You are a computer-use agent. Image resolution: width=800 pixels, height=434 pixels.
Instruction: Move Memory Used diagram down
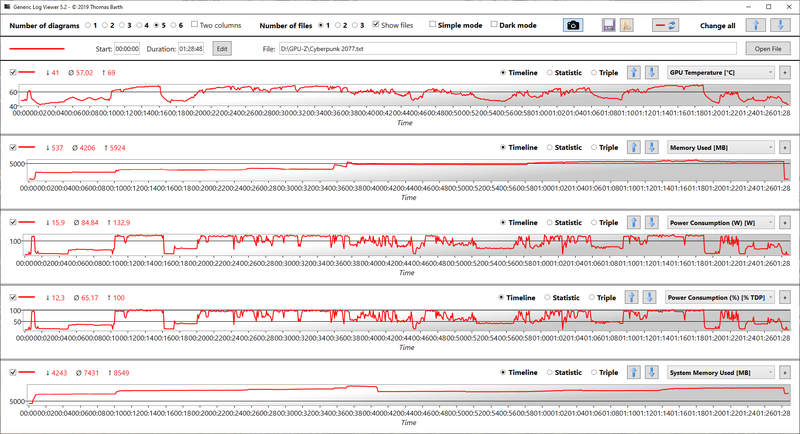click(651, 147)
